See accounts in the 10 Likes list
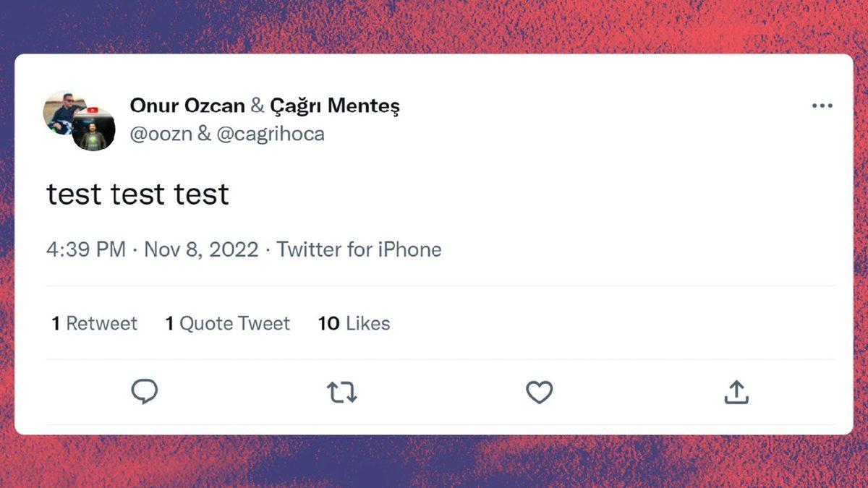Screen dimensions: 868x488 [354, 323]
